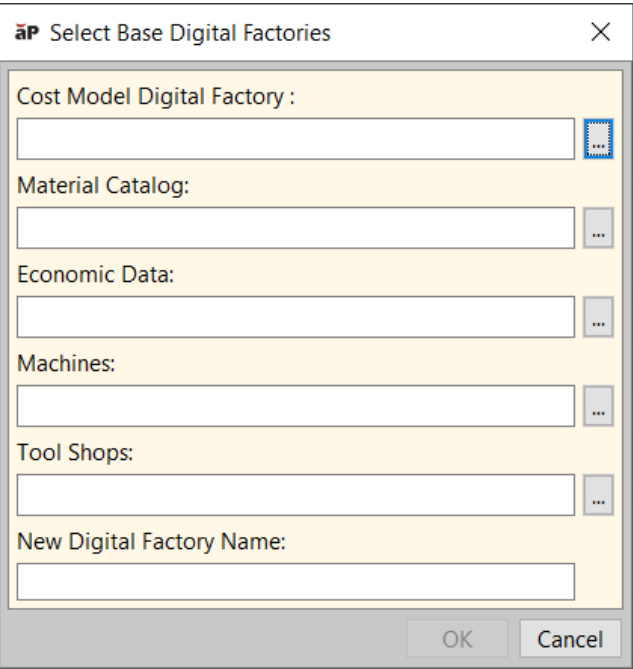Click the Material Catalog browse ellipsis button

coord(598,229)
